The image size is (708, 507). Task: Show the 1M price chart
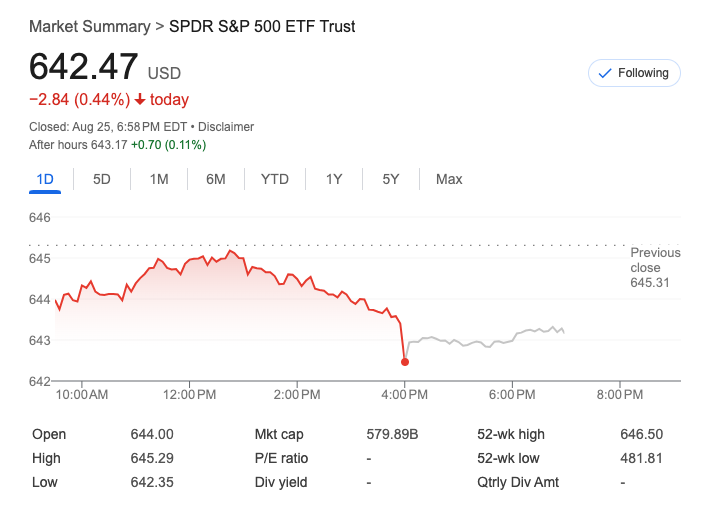(159, 179)
